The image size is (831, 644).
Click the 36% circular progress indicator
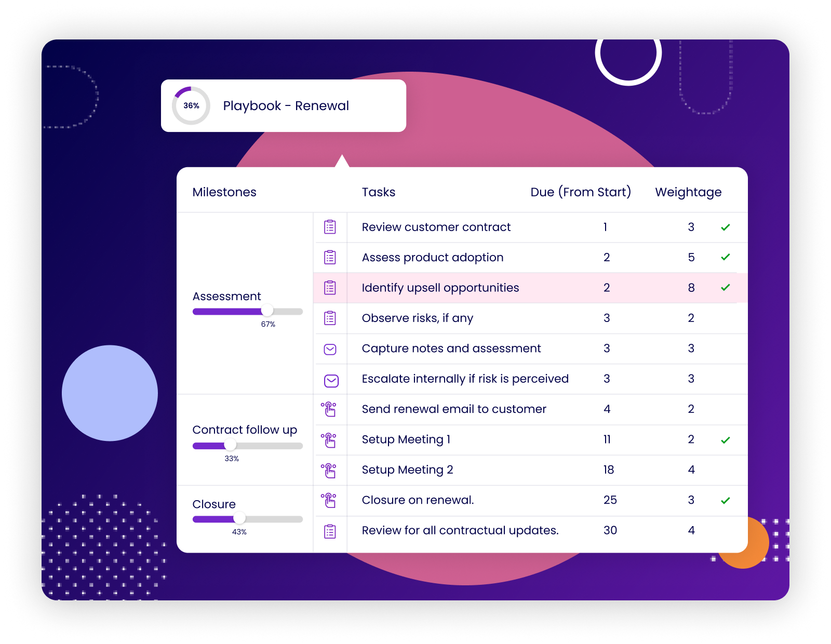coord(191,105)
